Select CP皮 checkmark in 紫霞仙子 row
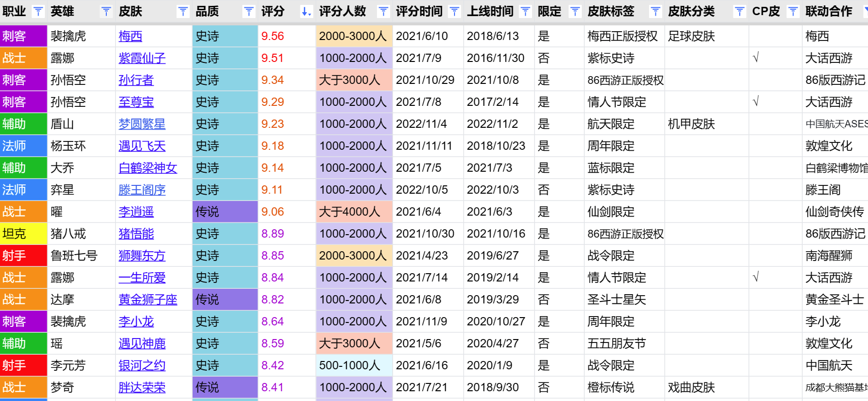This screenshot has width=868, height=401. 775,58
